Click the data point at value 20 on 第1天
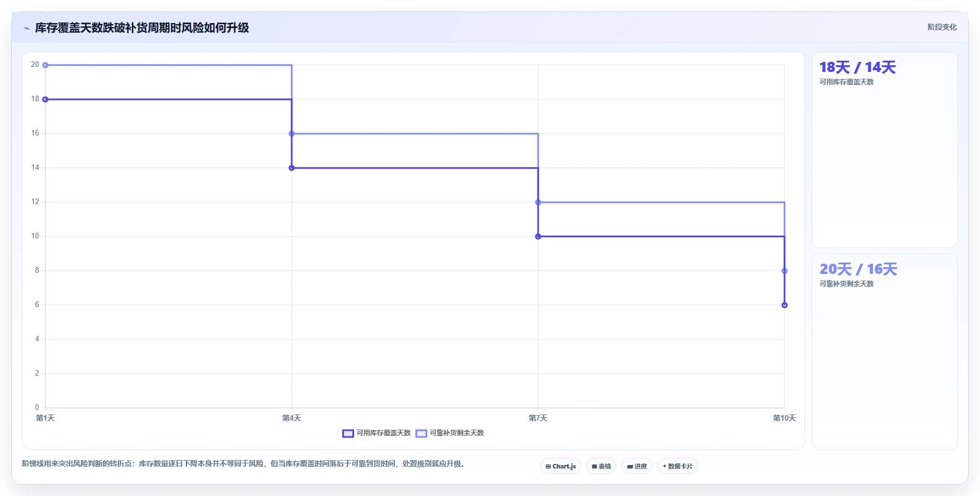Viewport: 980px width, 496px height. click(46, 65)
